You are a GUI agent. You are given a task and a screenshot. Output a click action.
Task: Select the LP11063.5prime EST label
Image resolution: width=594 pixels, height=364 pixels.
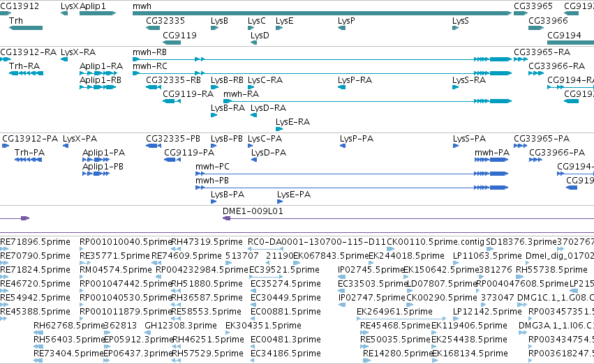click(487, 256)
